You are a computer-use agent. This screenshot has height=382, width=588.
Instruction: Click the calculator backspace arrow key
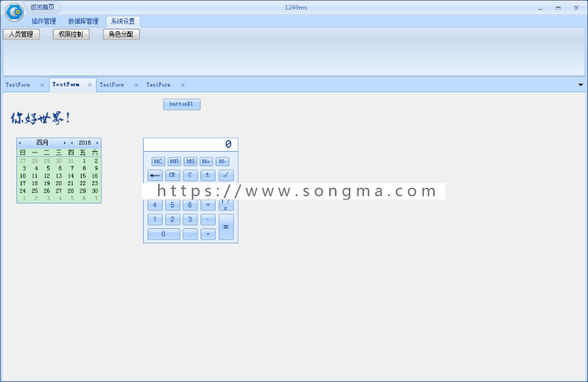click(x=155, y=175)
